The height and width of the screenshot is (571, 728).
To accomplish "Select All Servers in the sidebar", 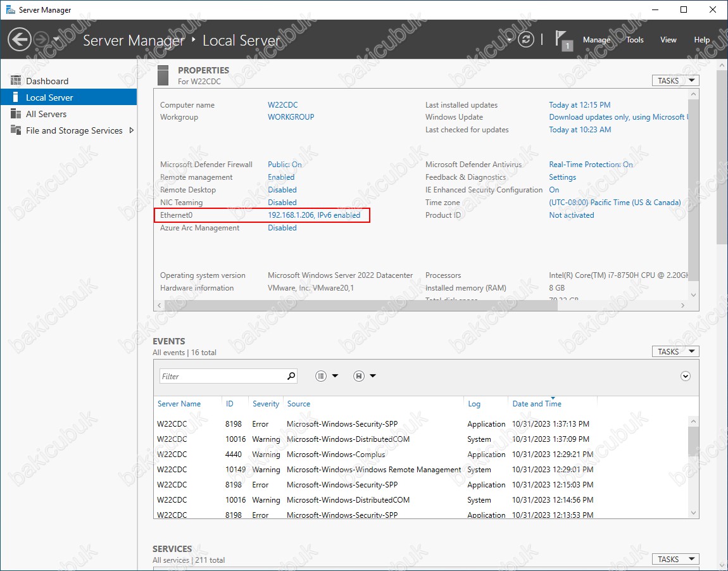I will tap(69, 114).
